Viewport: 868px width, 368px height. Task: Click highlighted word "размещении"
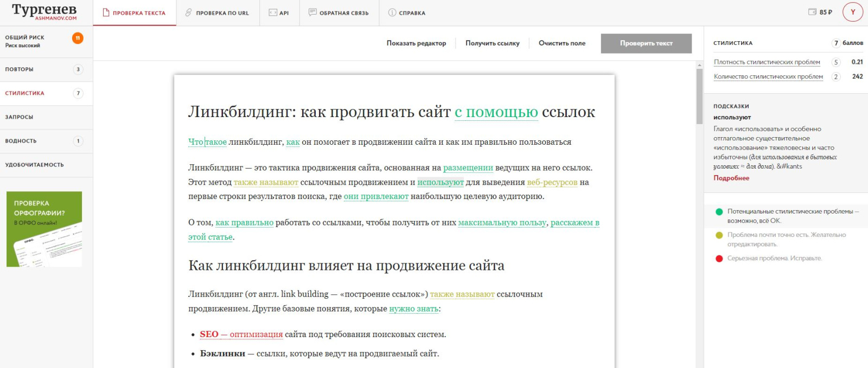(x=468, y=168)
